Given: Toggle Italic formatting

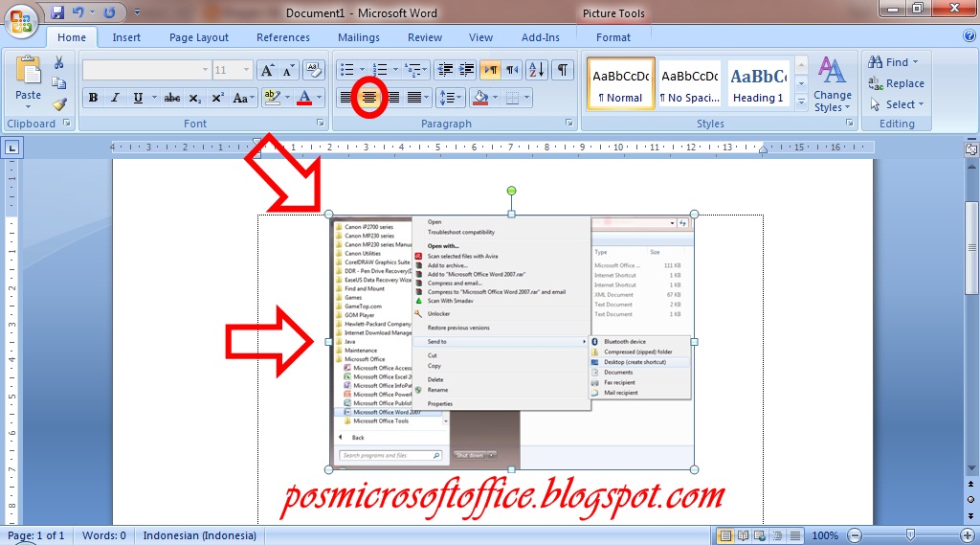Looking at the screenshot, I should pyautogui.click(x=115, y=98).
